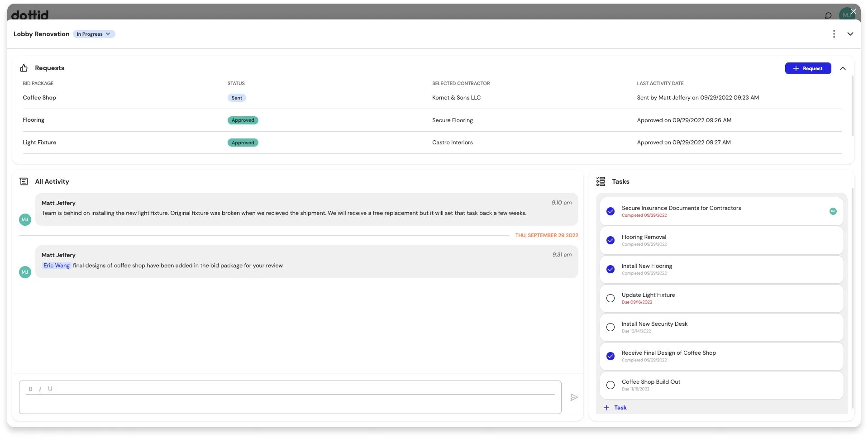Image resolution: width=868 pixels, height=438 pixels.
Task: Uncheck the Install New Flooring task
Action: [x=610, y=269]
